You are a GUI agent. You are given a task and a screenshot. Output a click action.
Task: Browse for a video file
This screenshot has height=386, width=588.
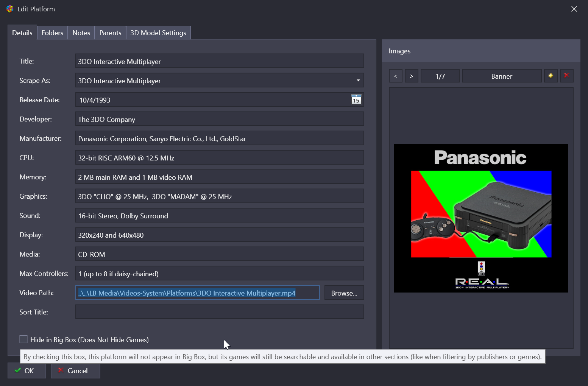(344, 293)
